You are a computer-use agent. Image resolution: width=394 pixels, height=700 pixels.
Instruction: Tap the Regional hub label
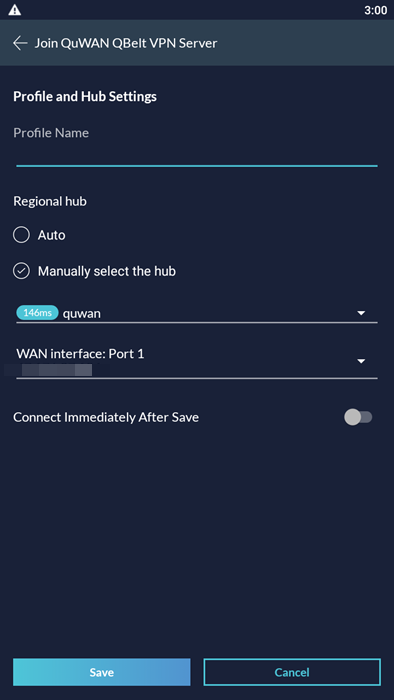pos(50,202)
